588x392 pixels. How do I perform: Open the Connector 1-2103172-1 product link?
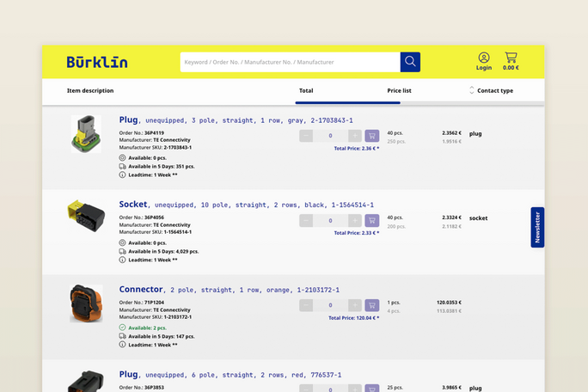pos(229,290)
